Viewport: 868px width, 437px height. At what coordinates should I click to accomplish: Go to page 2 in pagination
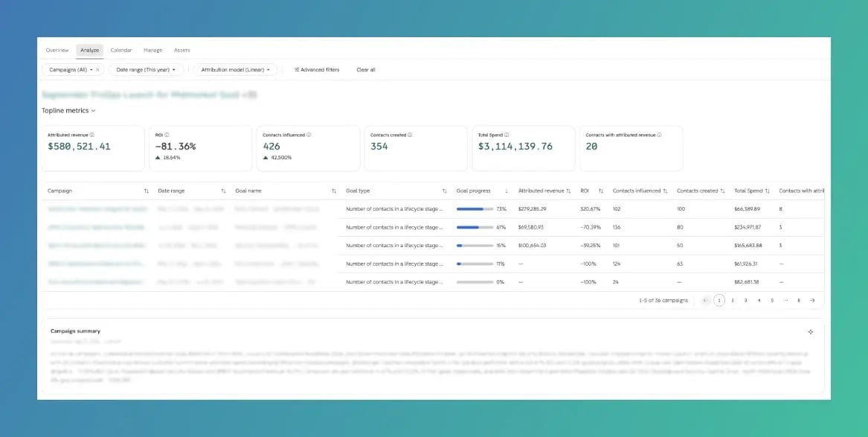[733, 300]
